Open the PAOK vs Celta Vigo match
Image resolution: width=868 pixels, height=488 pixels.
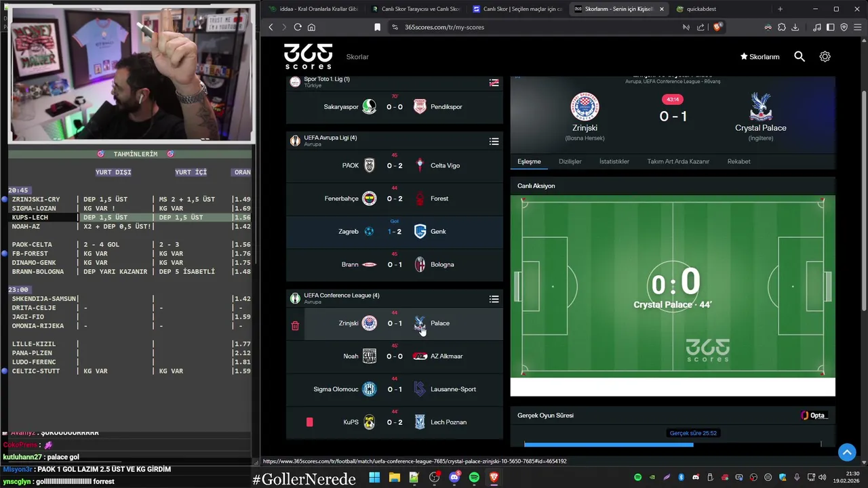click(394, 165)
